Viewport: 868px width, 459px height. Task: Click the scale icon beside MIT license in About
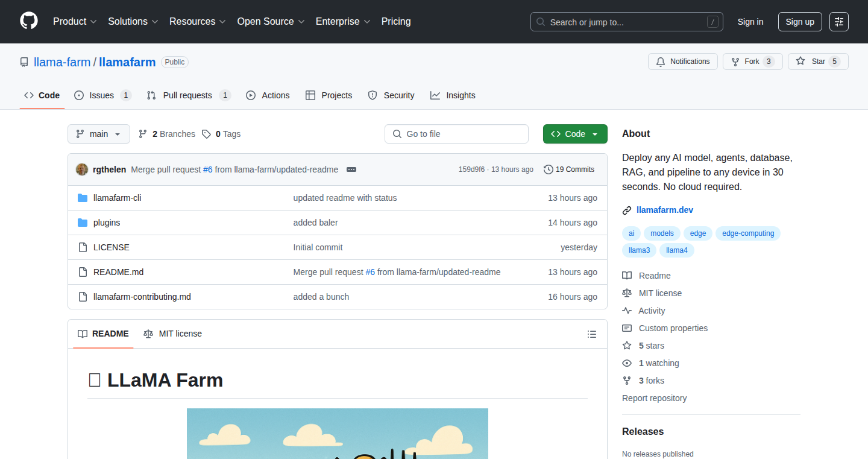tap(627, 293)
